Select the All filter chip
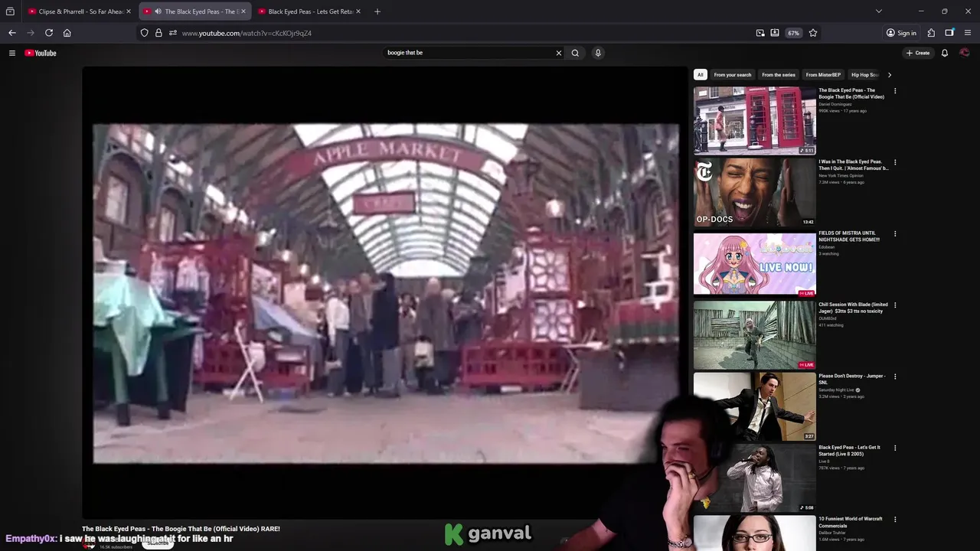This screenshot has height=551, width=980. pos(700,75)
